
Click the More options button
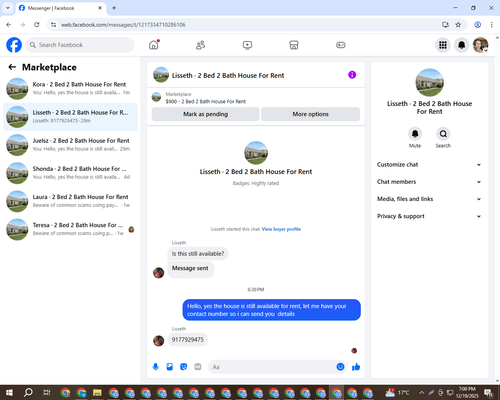tap(310, 114)
